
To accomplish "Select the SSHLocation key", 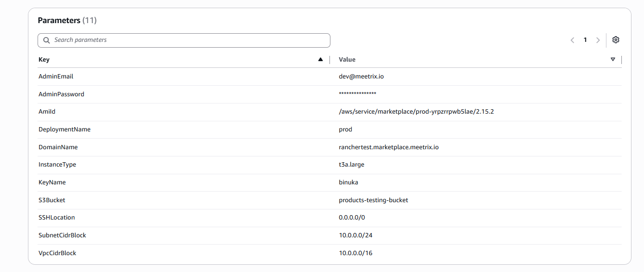I will click(57, 218).
